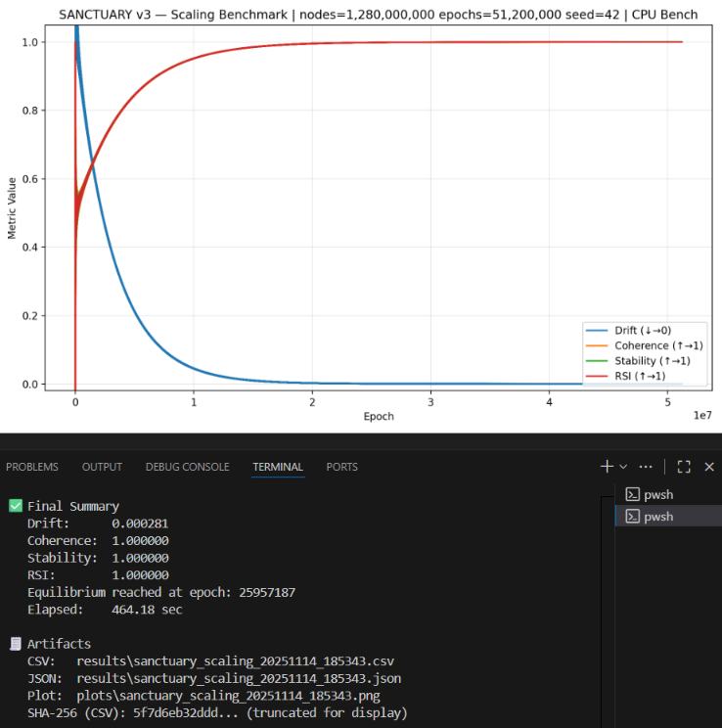The width and height of the screenshot is (722, 728).
Task: Open the launch profile dropdown chevron
Action: pyautogui.click(x=623, y=467)
